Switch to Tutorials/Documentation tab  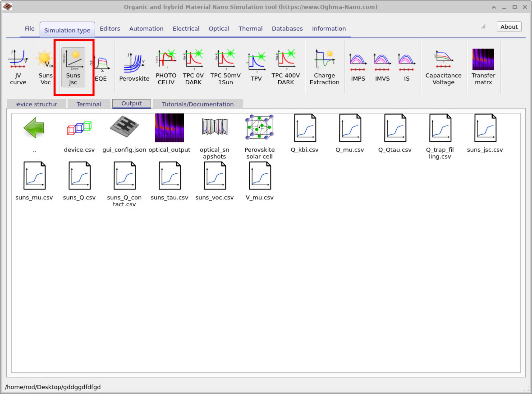tap(197, 104)
